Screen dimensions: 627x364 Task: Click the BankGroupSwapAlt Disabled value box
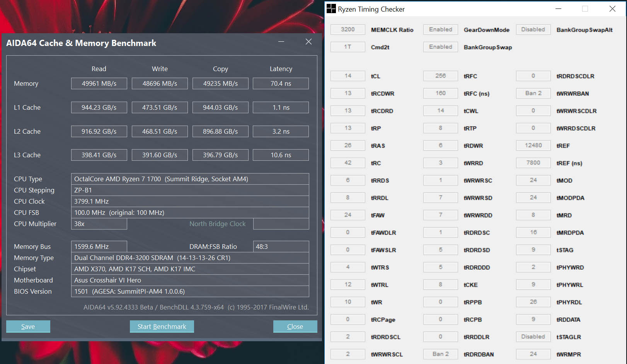[x=533, y=29]
